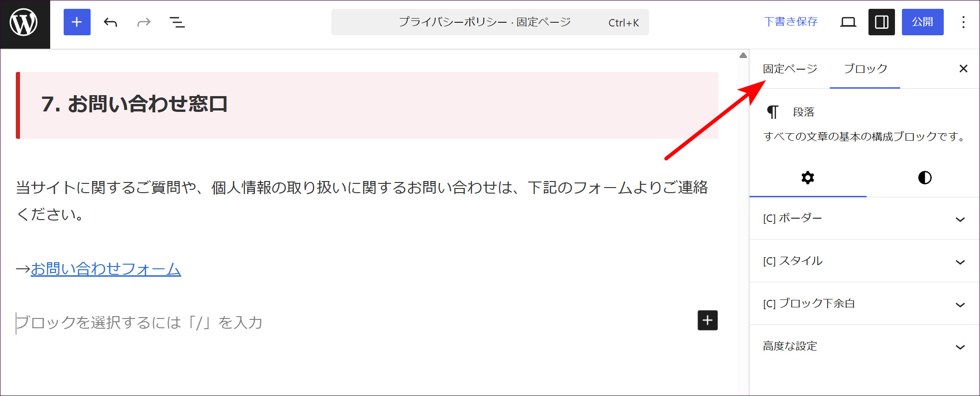The height and width of the screenshot is (396, 980).
Task: Click the paragraph block pilcrow icon
Action: 772,112
